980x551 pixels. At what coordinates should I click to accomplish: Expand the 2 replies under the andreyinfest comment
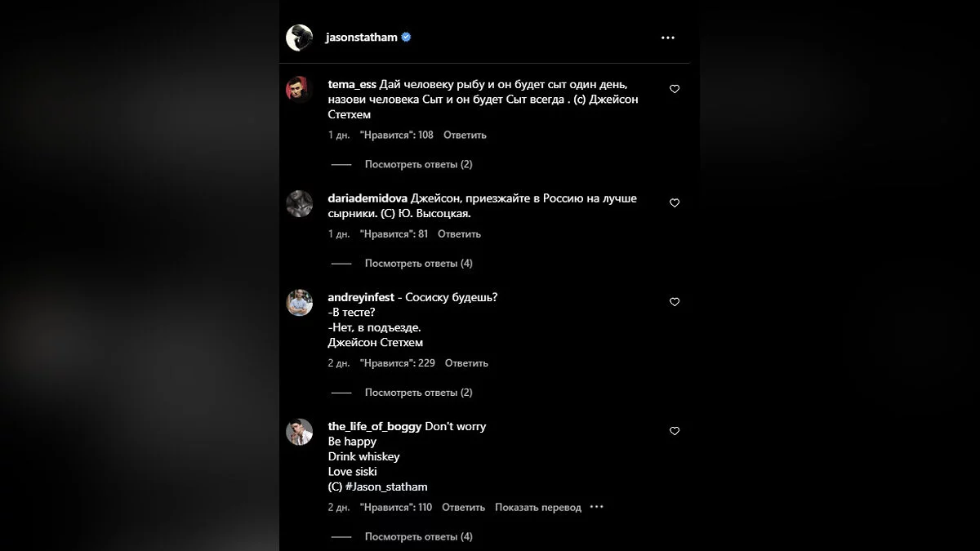[418, 392]
